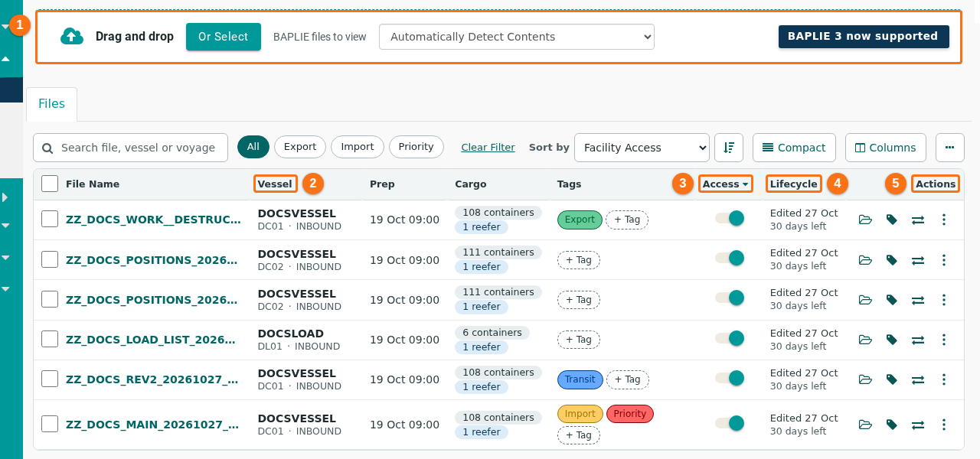Click the magnifier icon in search box
This screenshot has height=459, width=980.
[47, 148]
